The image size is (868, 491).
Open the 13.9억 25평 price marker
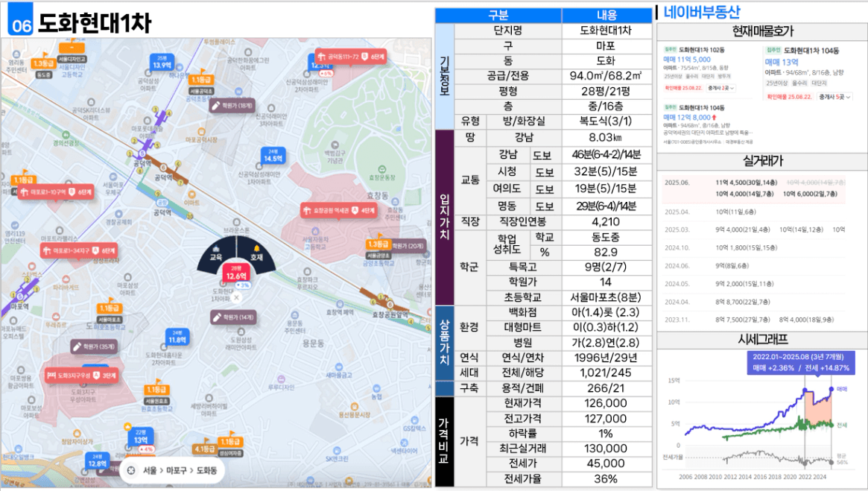point(162,63)
